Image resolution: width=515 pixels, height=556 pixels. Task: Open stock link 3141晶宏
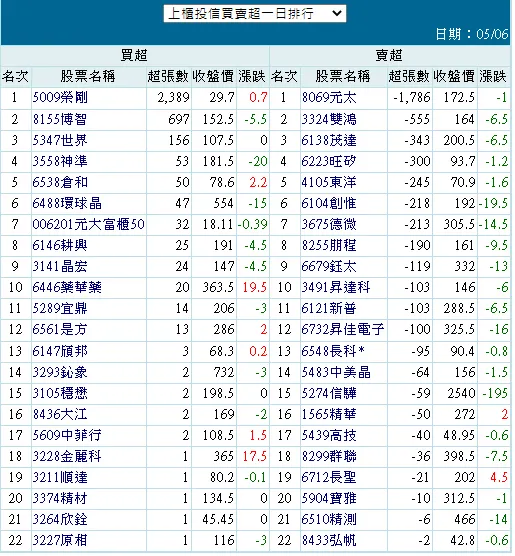point(60,266)
